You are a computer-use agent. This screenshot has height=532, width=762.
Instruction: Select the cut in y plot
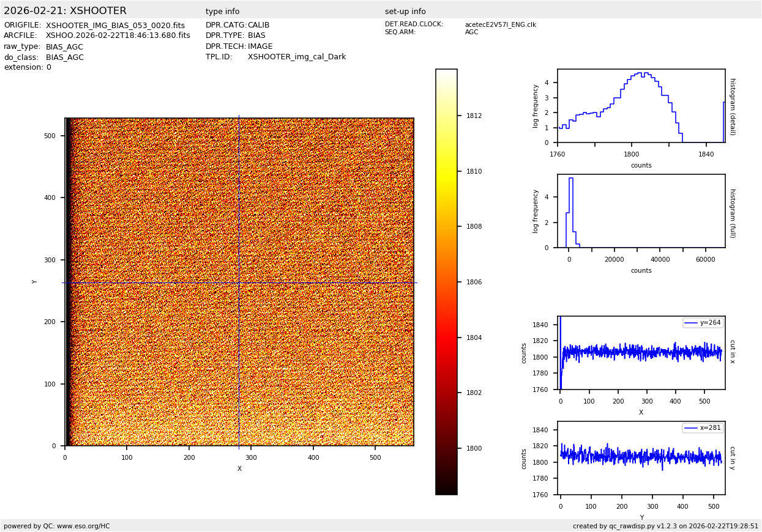coord(641,458)
